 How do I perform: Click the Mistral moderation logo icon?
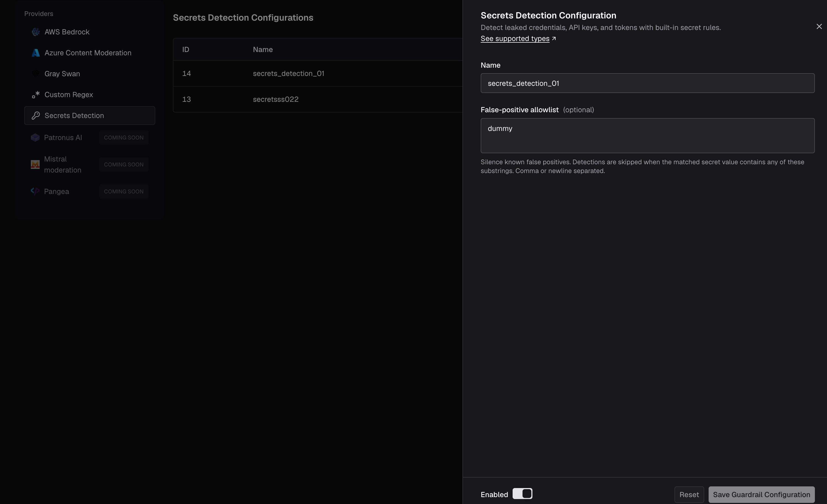tap(35, 164)
